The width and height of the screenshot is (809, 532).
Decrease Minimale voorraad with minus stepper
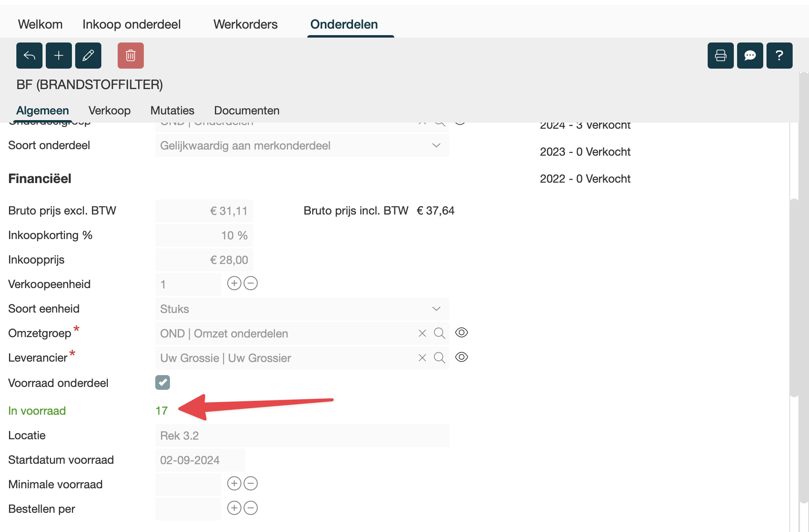coord(251,483)
